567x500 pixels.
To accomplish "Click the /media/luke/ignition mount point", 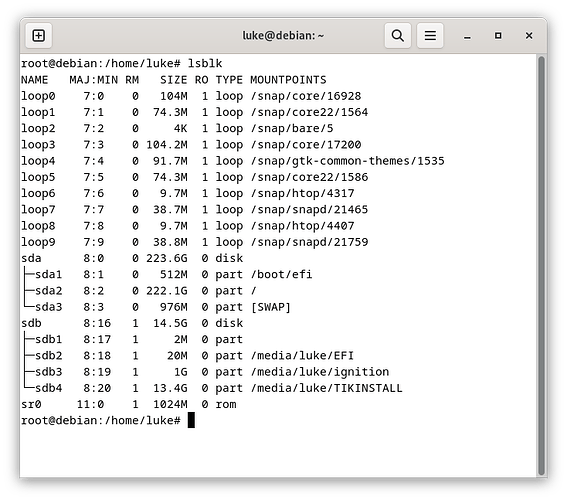I will (320, 372).
